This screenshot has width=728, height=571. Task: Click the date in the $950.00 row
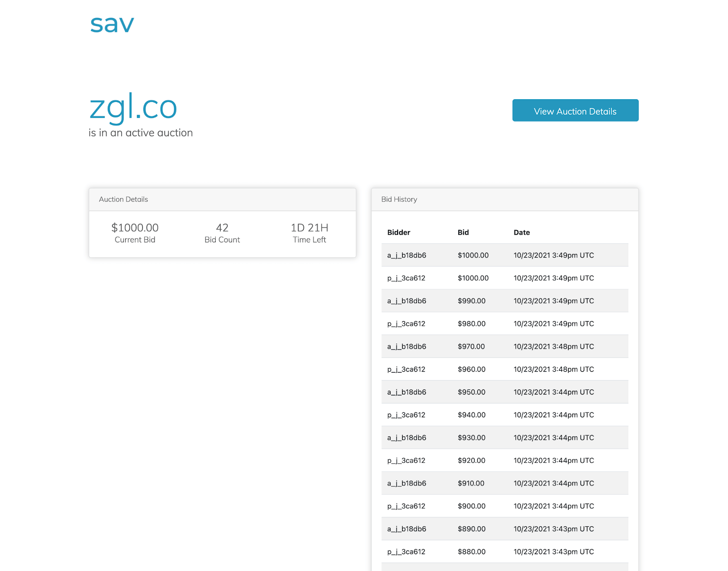point(554,392)
